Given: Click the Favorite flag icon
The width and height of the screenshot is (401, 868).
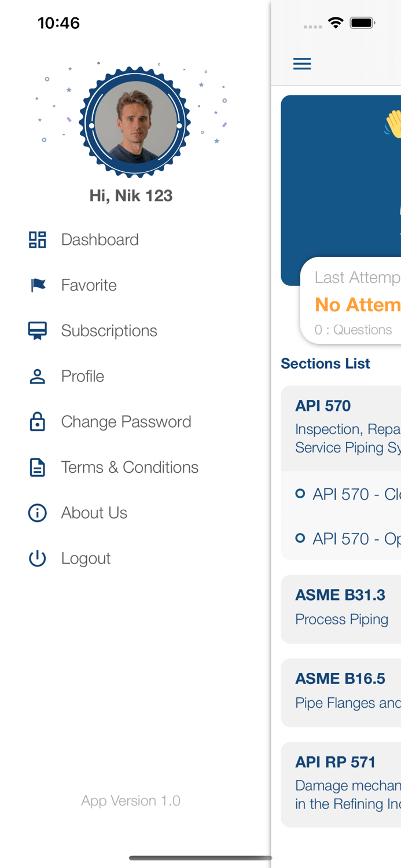Looking at the screenshot, I should click(37, 285).
